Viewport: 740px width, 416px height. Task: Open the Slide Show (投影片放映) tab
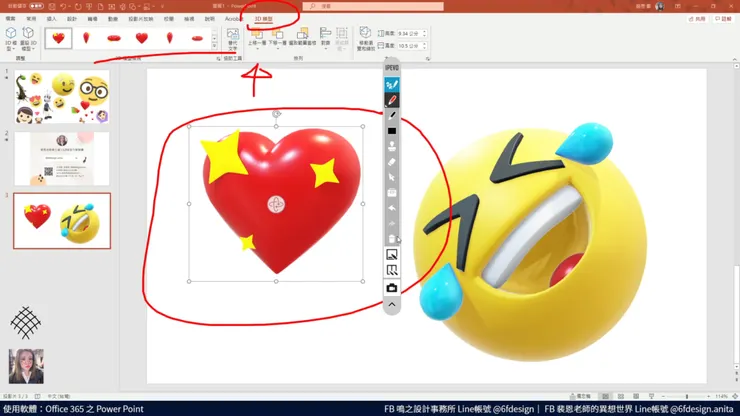tap(141, 19)
